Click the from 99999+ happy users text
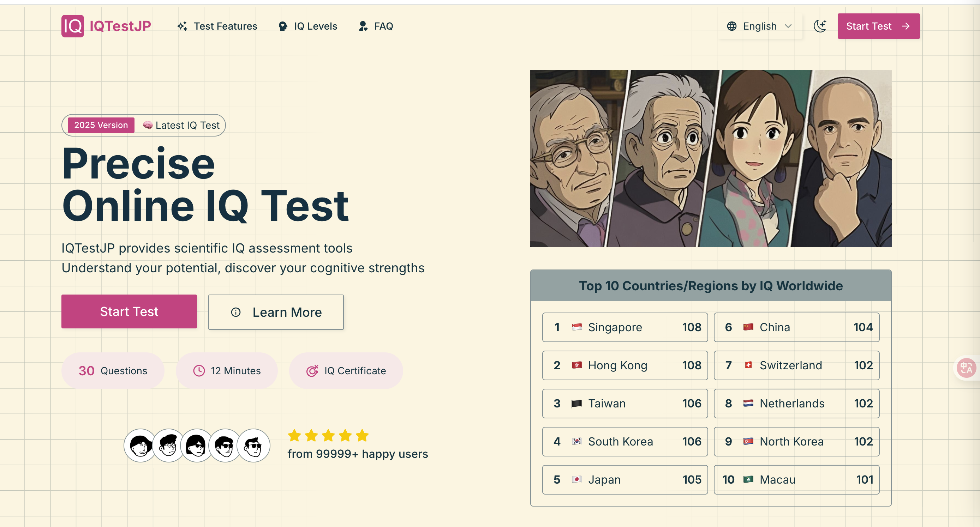Image resolution: width=980 pixels, height=527 pixels. pos(358,454)
